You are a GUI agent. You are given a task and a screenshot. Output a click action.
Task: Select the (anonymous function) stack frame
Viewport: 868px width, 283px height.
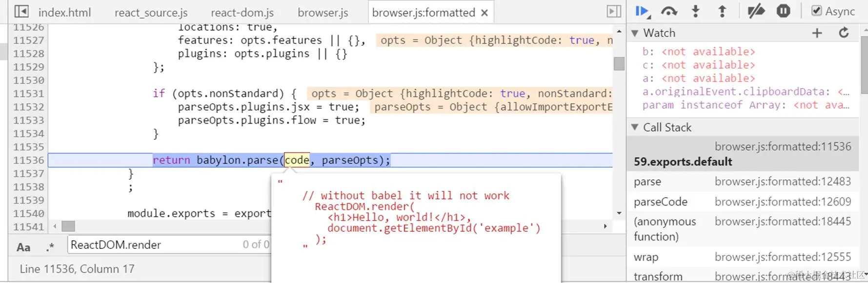tap(743, 229)
